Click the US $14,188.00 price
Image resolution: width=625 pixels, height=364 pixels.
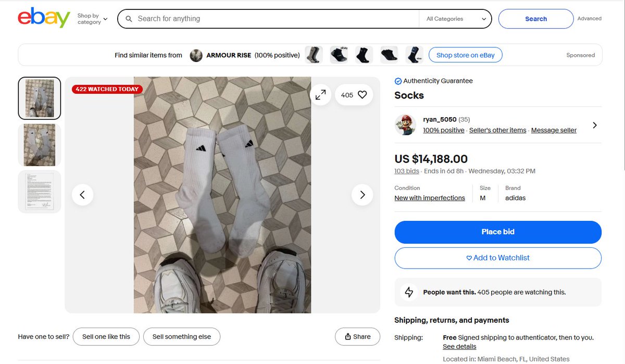click(431, 159)
